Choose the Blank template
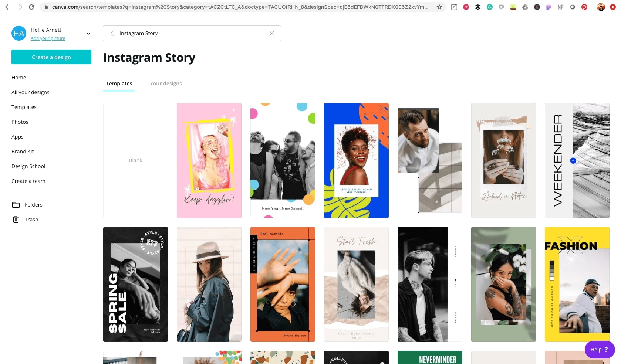621x364 pixels. [135, 160]
